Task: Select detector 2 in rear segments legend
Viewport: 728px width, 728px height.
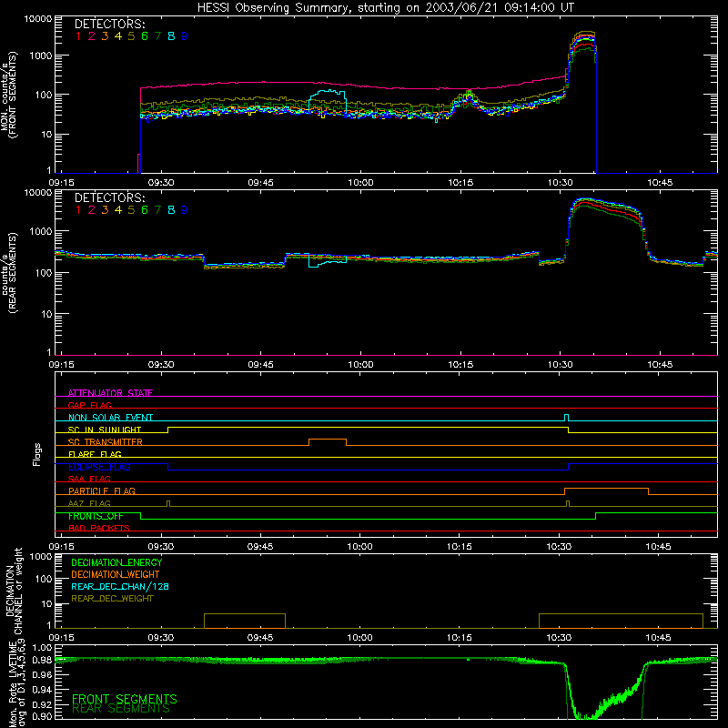Action: [x=92, y=210]
